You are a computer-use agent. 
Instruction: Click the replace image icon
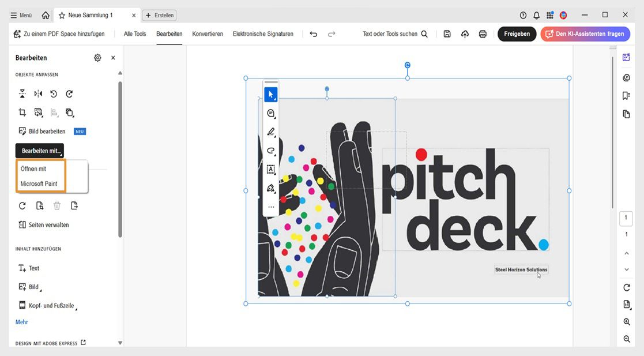38,113
